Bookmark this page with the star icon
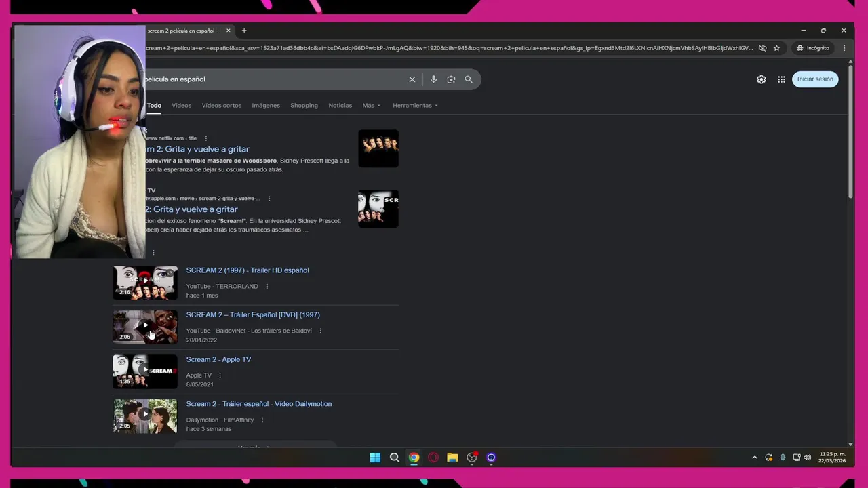868x488 pixels. click(x=776, y=48)
